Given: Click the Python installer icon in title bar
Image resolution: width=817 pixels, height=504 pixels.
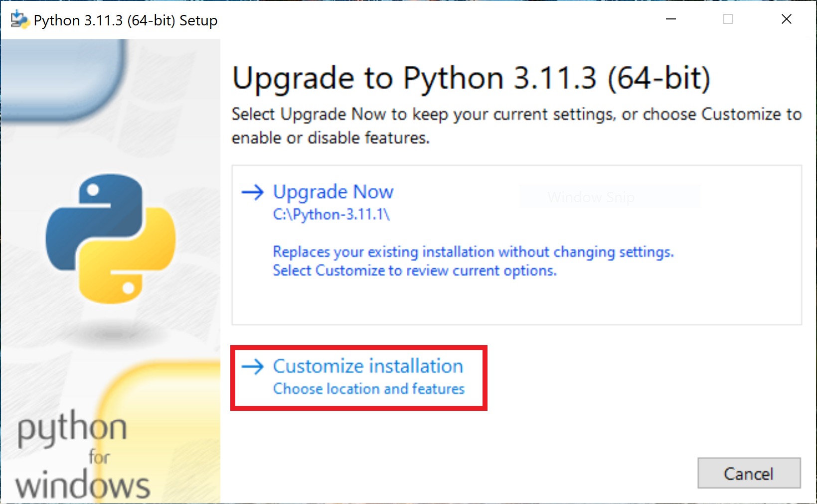Looking at the screenshot, I should 19,20.
